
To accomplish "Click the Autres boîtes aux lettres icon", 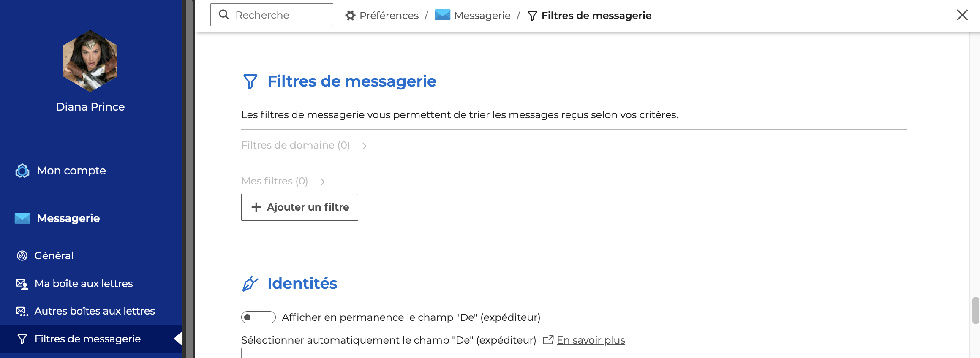I will [22, 311].
